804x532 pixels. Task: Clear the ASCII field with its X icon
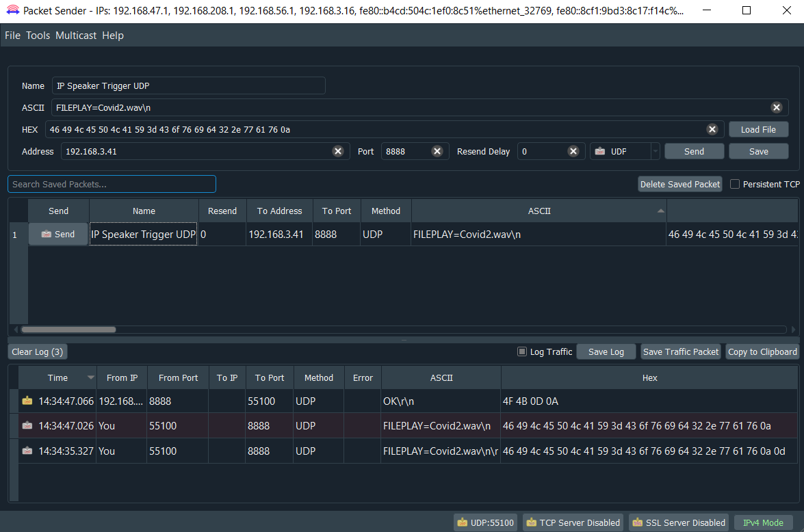(776, 107)
